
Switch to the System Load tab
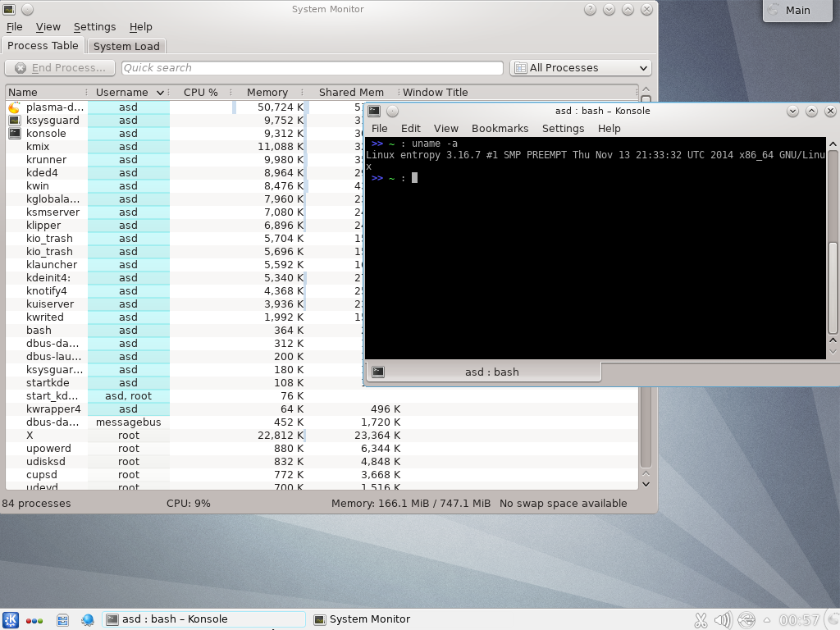pyautogui.click(x=126, y=47)
